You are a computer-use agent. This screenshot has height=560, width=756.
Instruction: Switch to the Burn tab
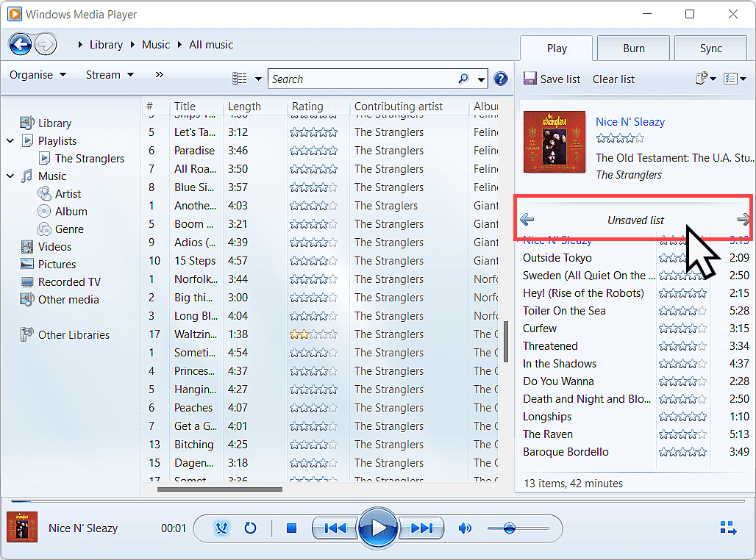coord(632,48)
